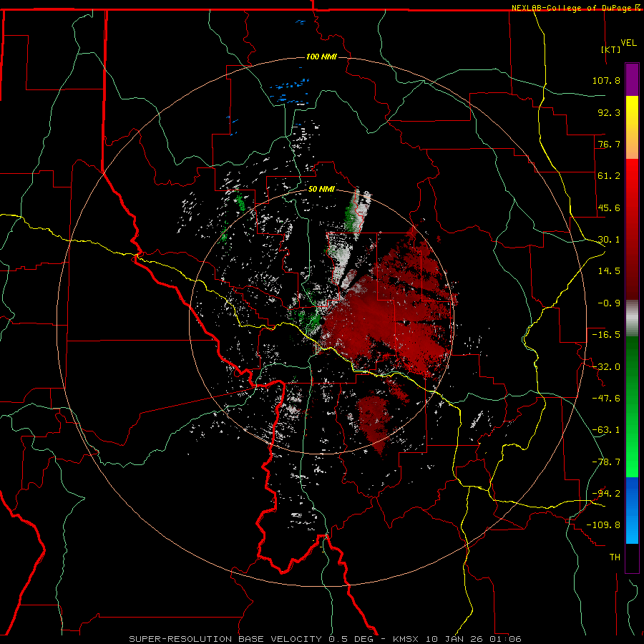The height and width of the screenshot is (644, 644).
Task: Click the [KT] units label
Action: coord(611,49)
